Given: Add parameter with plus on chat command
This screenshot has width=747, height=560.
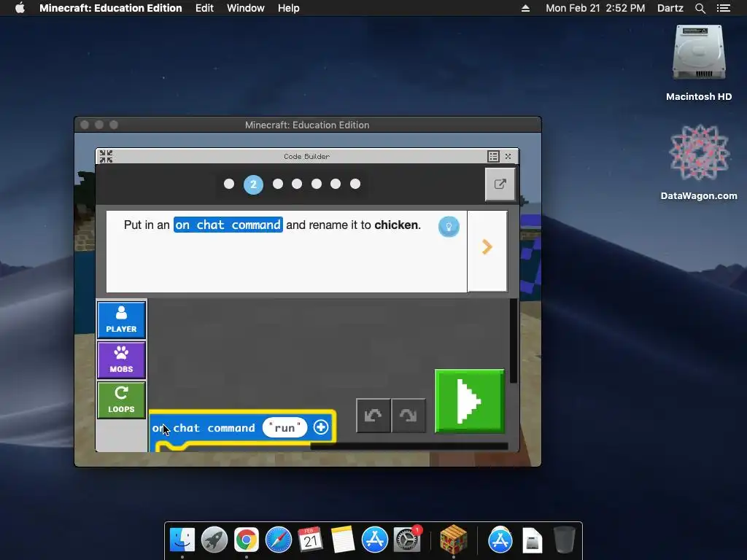Looking at the screenshot, I should coord(321,427).
